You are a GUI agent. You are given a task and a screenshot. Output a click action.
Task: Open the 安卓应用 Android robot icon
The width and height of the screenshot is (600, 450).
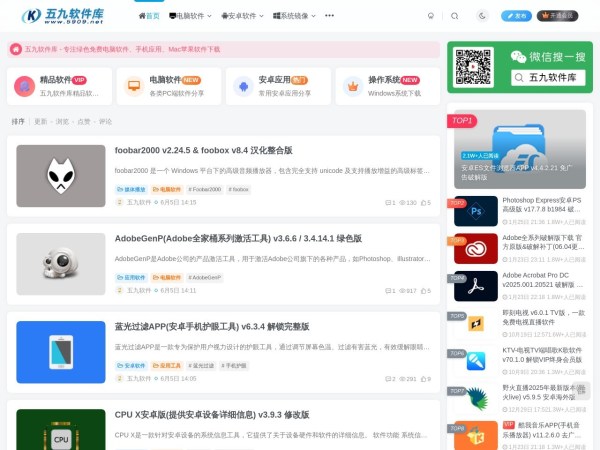(x=243, y=87)
